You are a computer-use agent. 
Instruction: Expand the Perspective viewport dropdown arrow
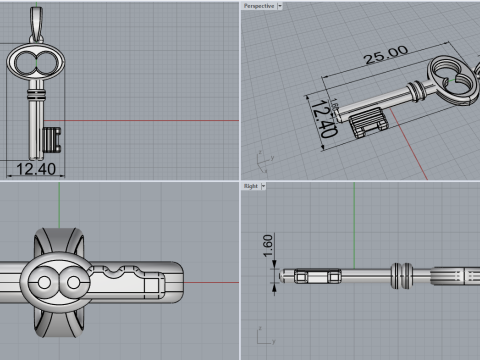point(280,6)
